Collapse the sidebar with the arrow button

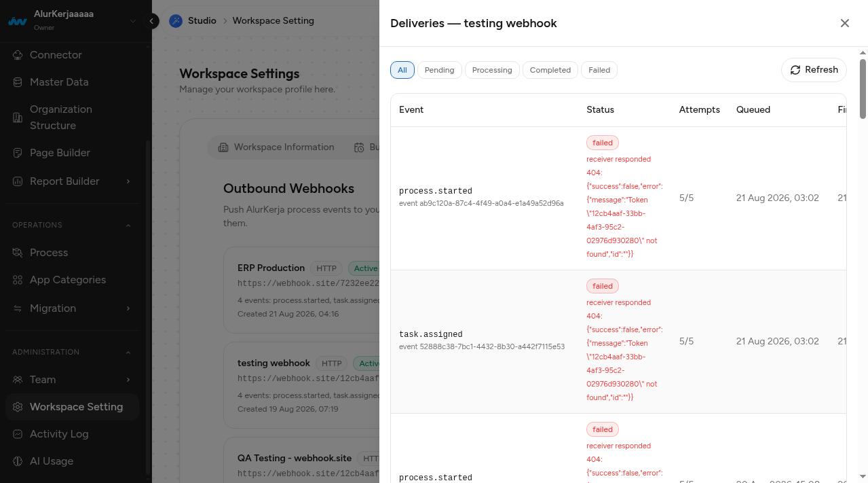tap(152, 21)
